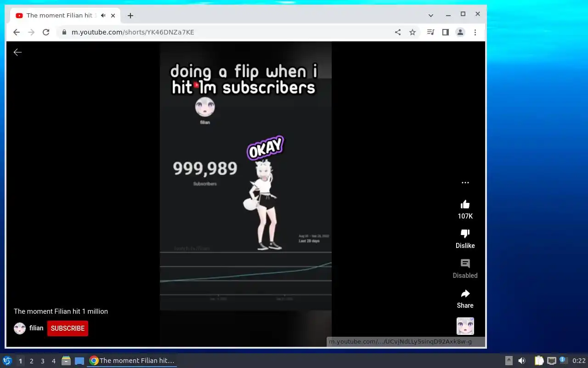The height and width of the screenshot is (368, 588).
Task: Select the 'The moment Filian hit' browser tab
Action: 65,16
